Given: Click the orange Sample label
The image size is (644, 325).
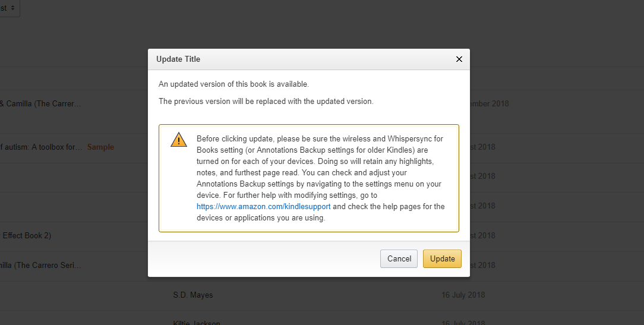Looking at the screenshot, I should (100, 147).
